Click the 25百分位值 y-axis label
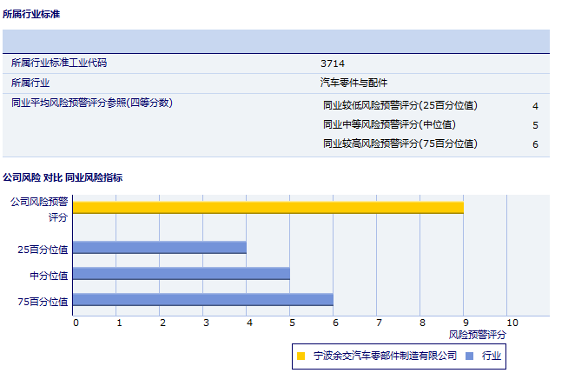 pos(43,249)
